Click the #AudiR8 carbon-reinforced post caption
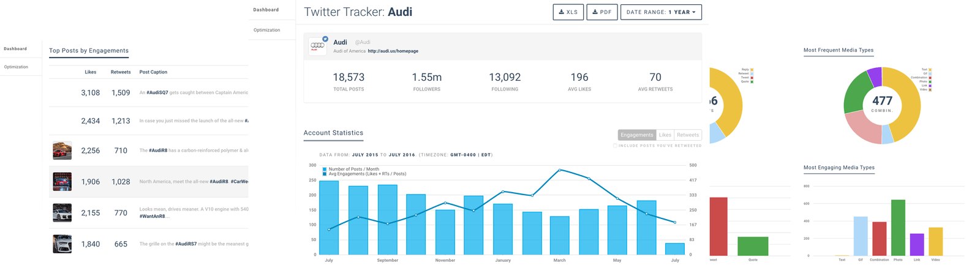 pos(194,151)
